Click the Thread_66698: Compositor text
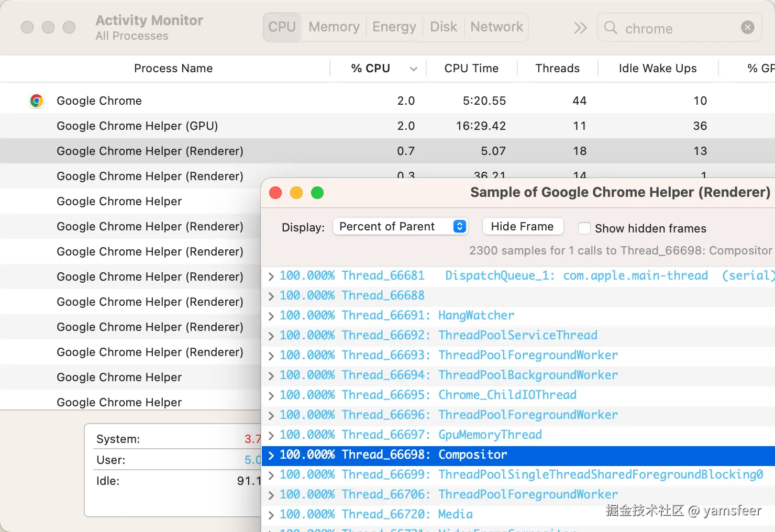 pos(424,455)
